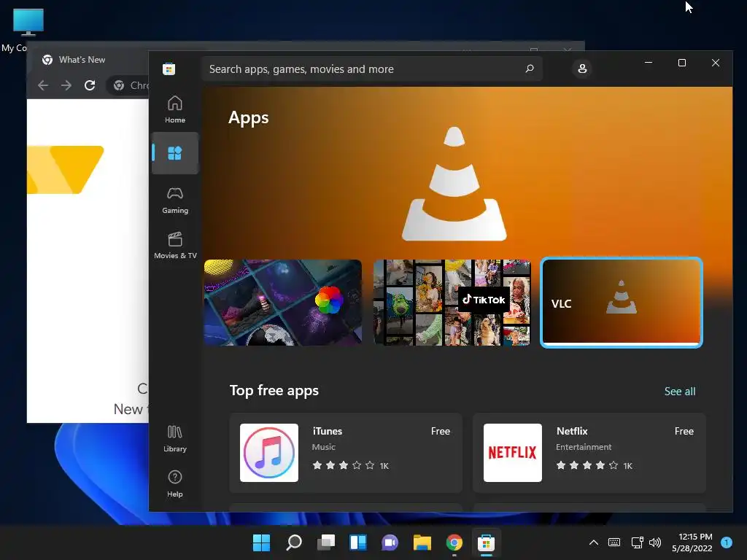Click See all for Top free apps

click(680, 392)
